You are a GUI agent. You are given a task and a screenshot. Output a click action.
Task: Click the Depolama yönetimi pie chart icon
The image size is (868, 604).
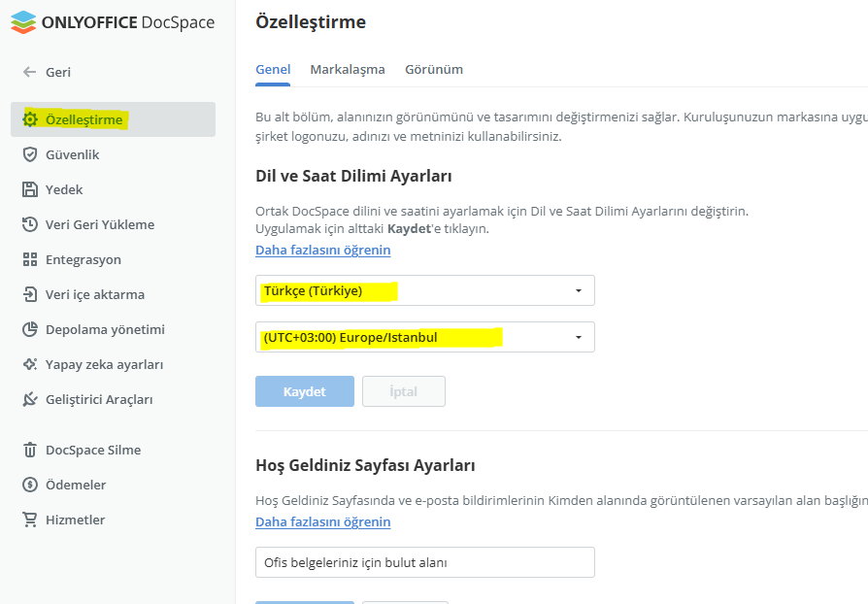tap(30, 329)
